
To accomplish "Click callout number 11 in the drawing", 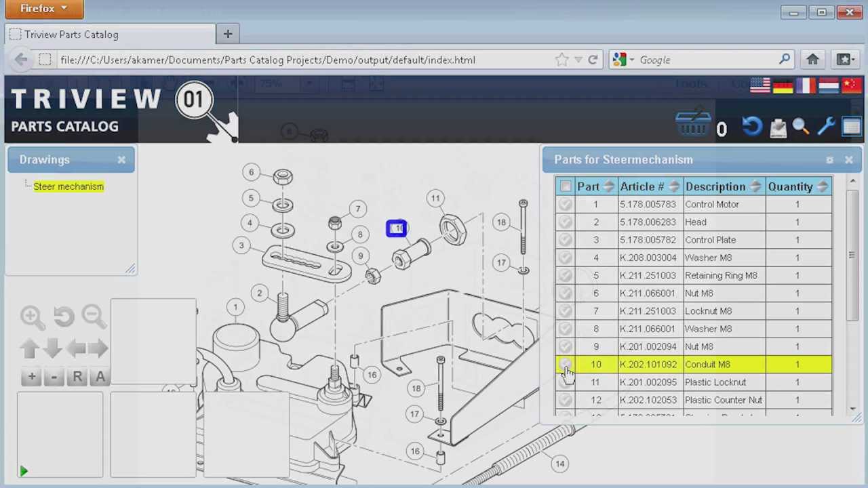I will point(435,199).
